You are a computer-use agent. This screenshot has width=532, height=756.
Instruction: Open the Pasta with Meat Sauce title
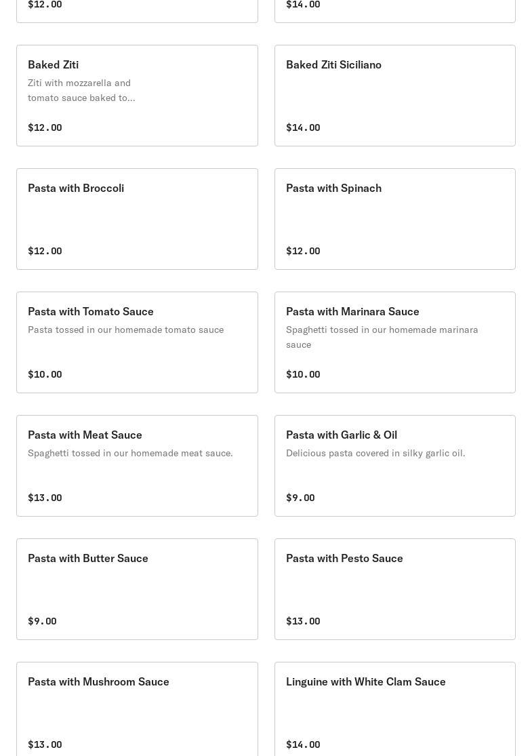point(85,435)
